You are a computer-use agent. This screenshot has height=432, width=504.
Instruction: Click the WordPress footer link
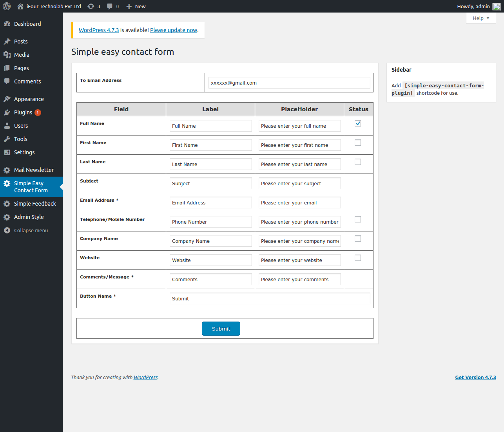[x=146, y=378]
